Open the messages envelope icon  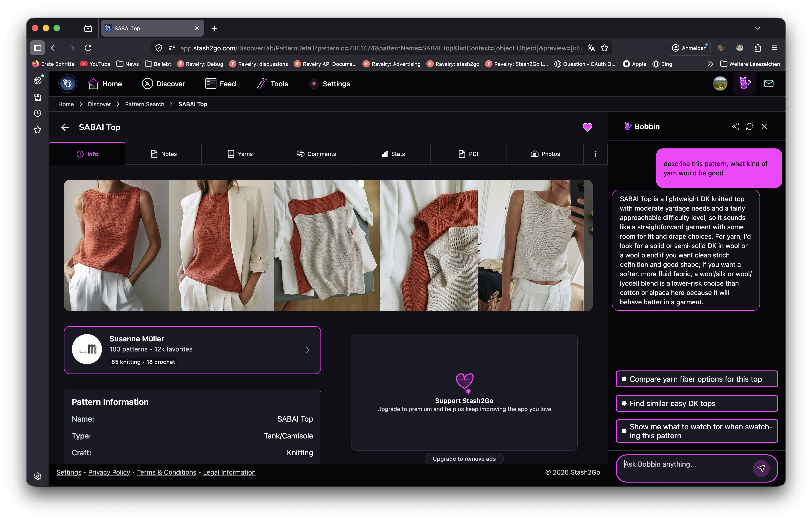point(769,83)
